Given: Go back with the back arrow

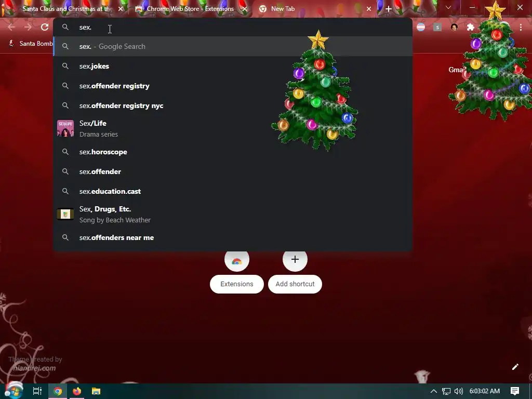Looking at the screenshot, I should click(11, 27).
